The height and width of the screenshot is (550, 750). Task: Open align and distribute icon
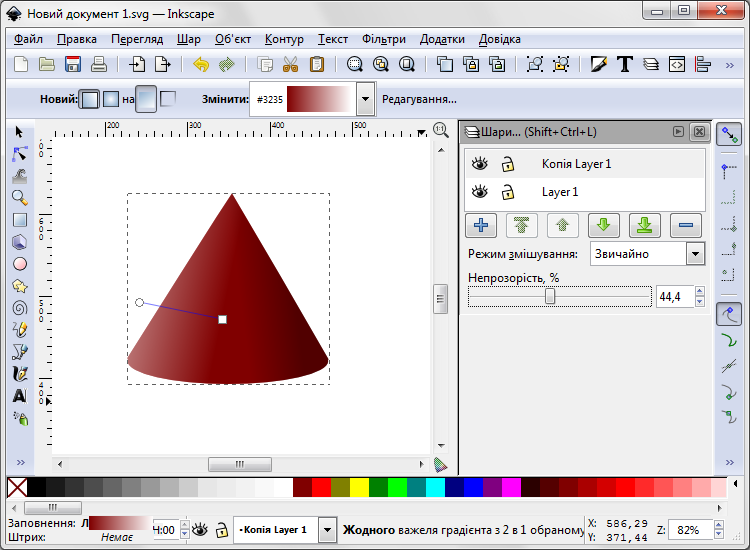(x=703, y=64)
